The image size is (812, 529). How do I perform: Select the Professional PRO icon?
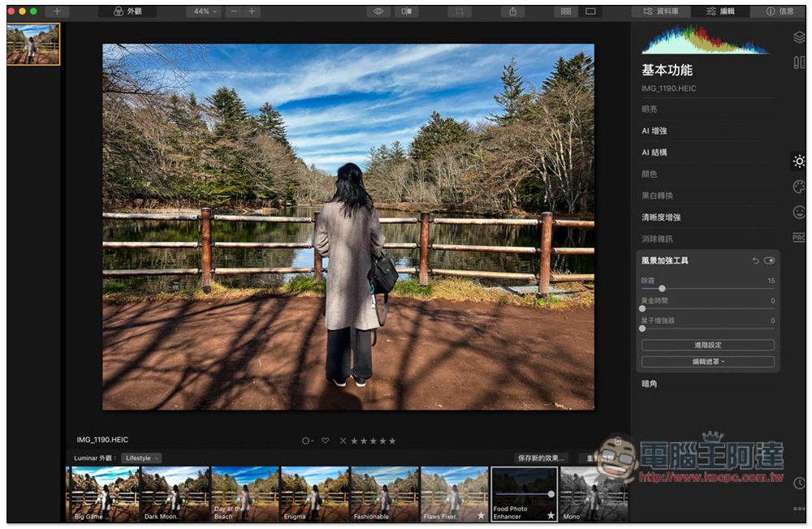pos(799,238)
